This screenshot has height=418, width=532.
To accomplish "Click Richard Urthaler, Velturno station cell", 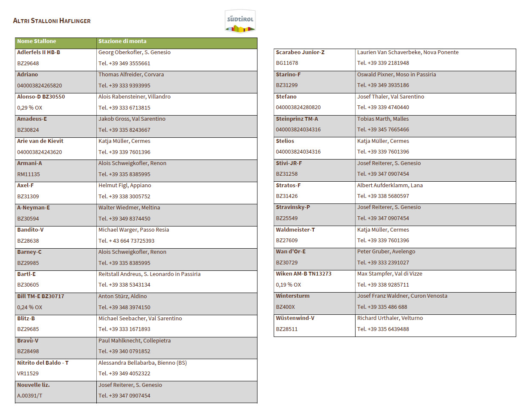I will point(390,318).
